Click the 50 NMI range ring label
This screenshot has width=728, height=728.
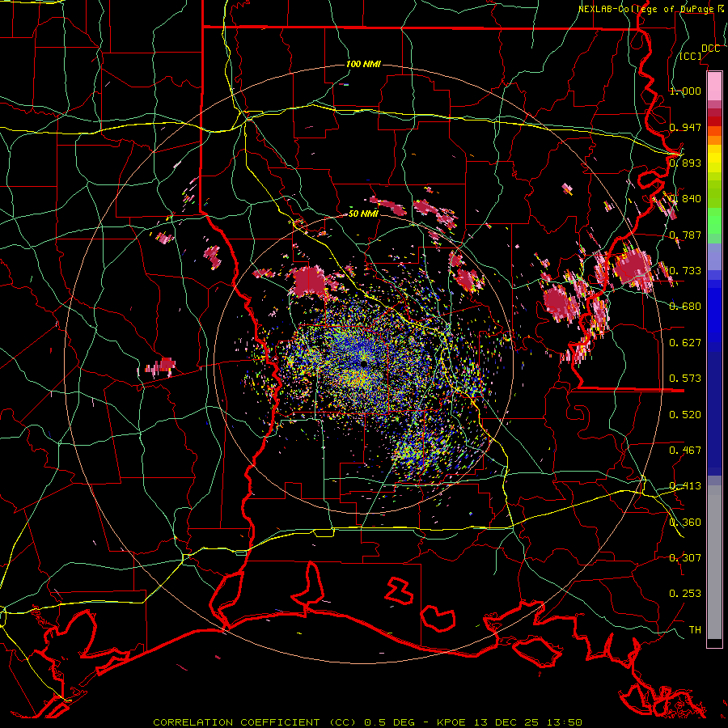coord(363,214)
